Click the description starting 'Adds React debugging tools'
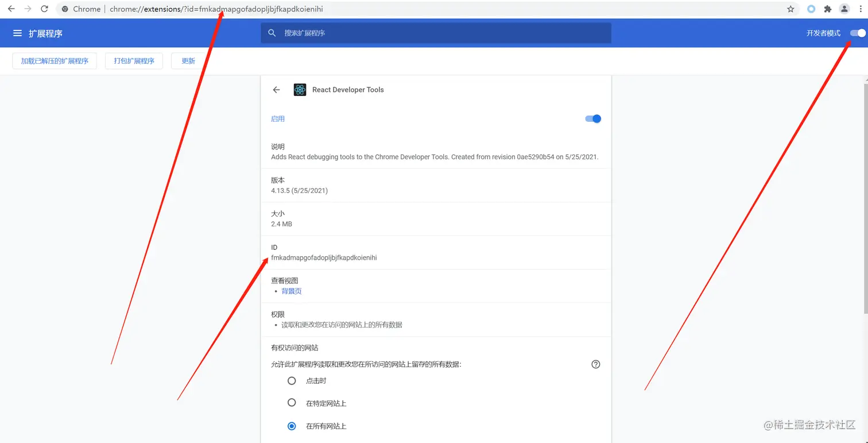Image resolution: width=868 pixels, height=443 pixels. click(x=435, y=156)
